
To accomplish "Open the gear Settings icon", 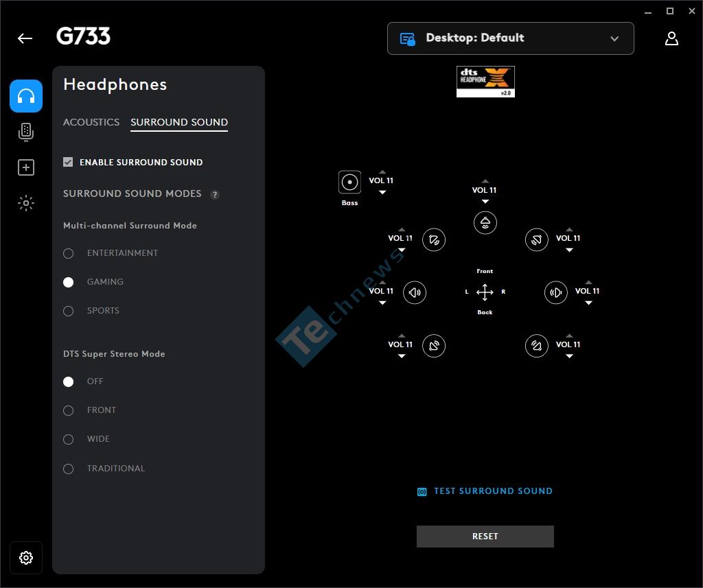I will [x=26, y=558].
